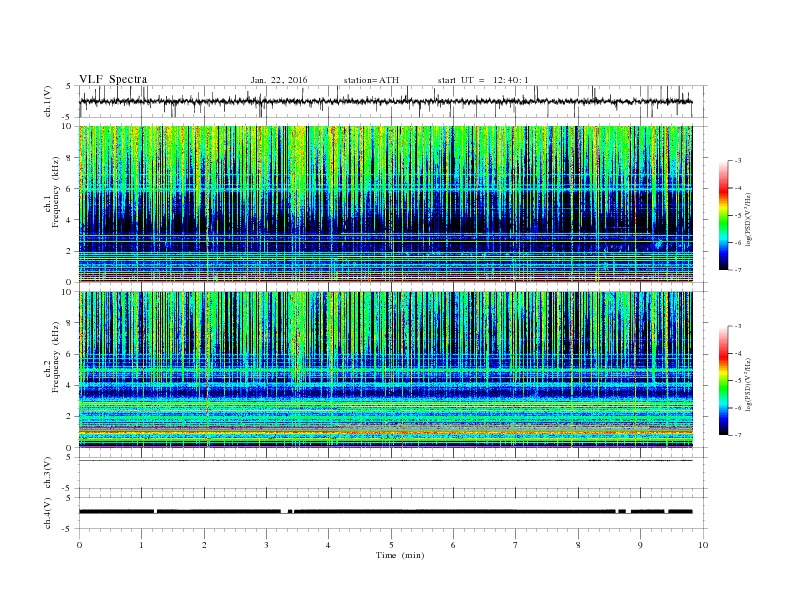Viewport: 792px width, 612px height.
Task: Click the "0" tick on the time axis
Action: pyautogui.click(x=79, y=545)
